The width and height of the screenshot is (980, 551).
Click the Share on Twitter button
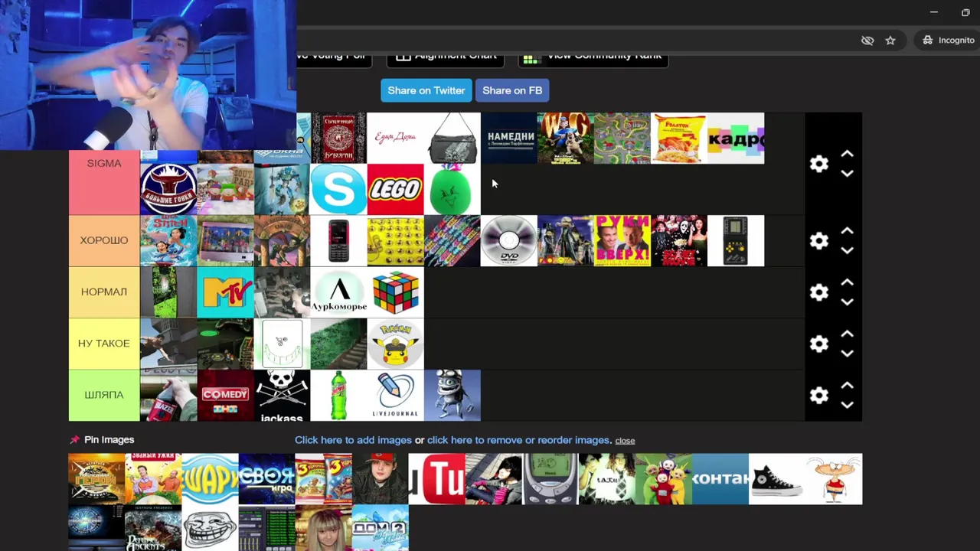tap(426, 90)
